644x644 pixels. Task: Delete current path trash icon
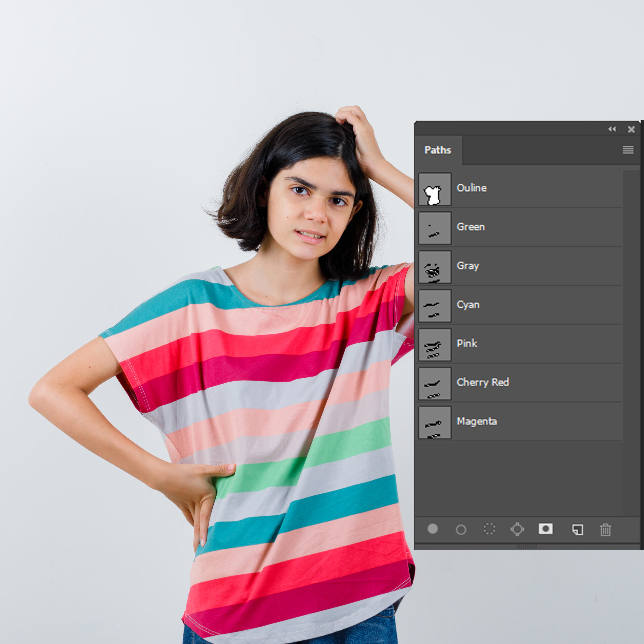coord(605,529)
